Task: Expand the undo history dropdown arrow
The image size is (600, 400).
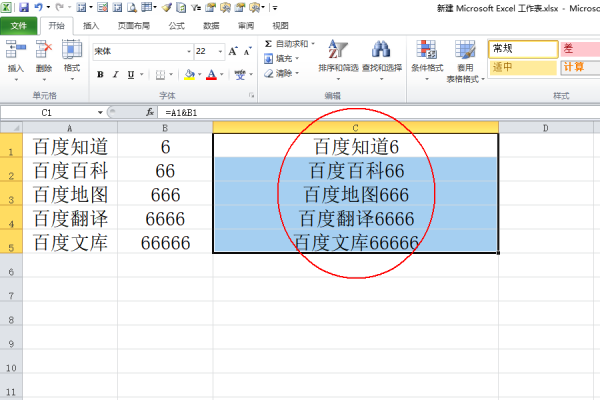Action: pos(48,7)
